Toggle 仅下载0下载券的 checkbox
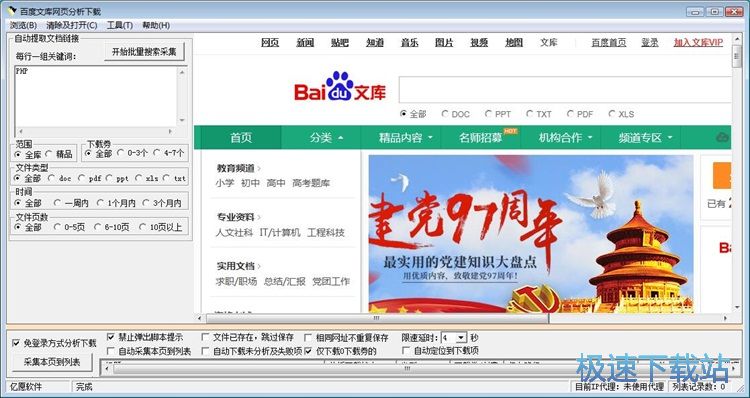750x398 pixels. tap(308, 351)
